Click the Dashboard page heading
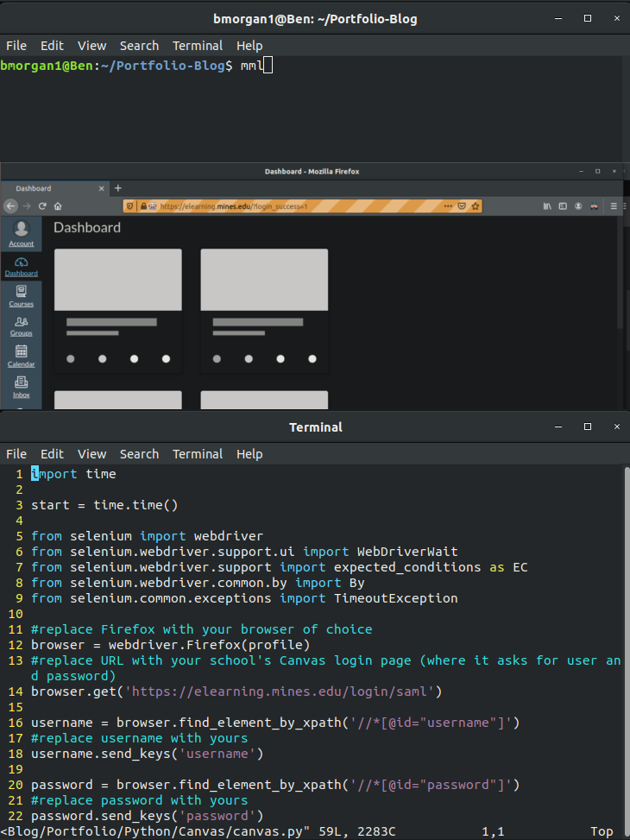This screenshot has height=840, width=630. tap(87, 228)
